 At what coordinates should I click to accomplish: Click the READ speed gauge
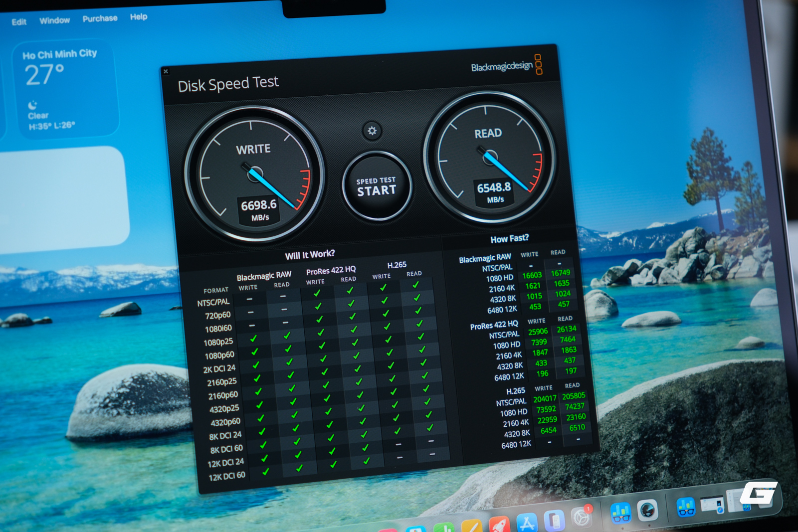[x=489, y=158]
